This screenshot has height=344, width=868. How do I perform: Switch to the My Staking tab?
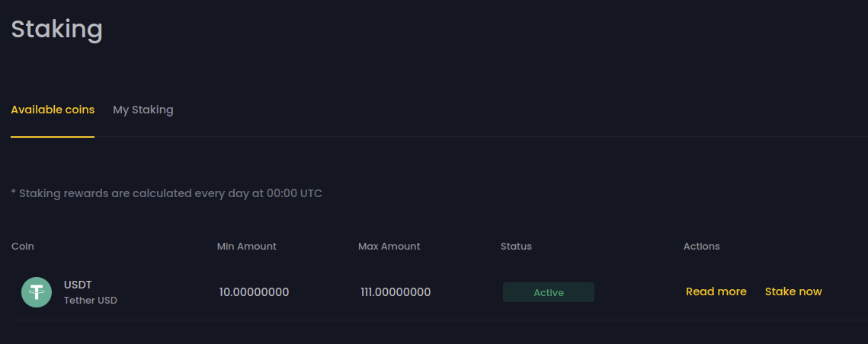tap(143, 110)
